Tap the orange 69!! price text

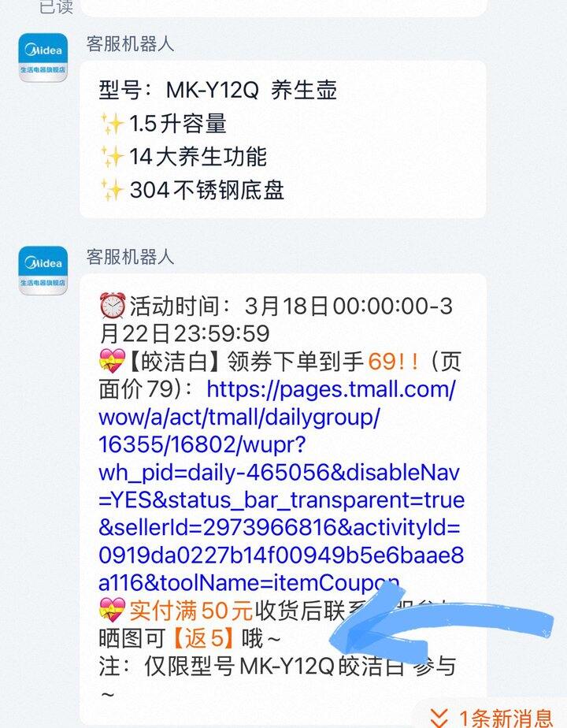394,361
